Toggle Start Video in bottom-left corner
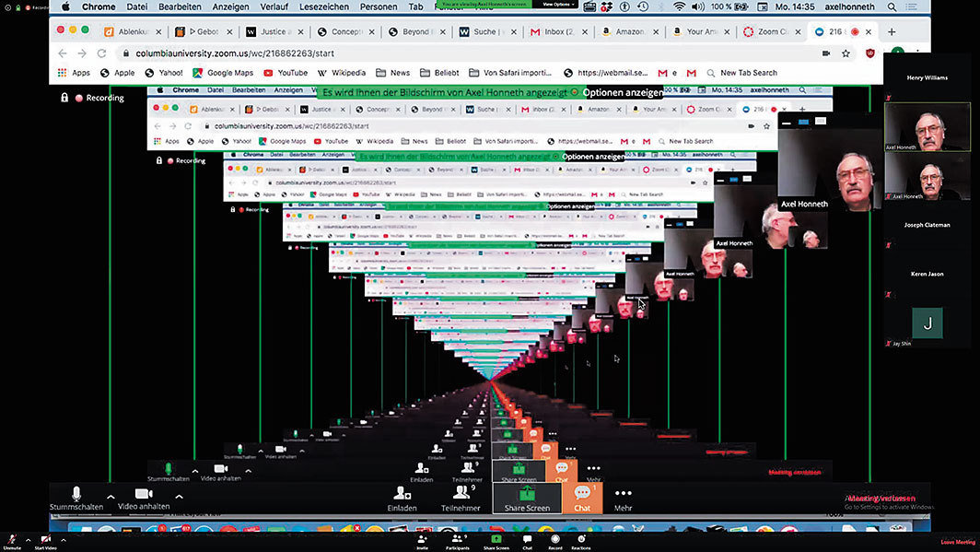980x552 pixels. tap(46, 541)
